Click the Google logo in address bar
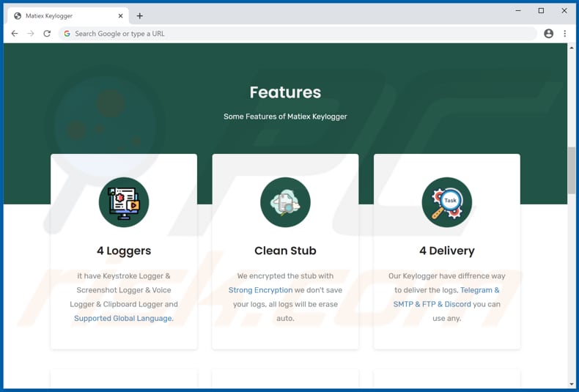 67,34
